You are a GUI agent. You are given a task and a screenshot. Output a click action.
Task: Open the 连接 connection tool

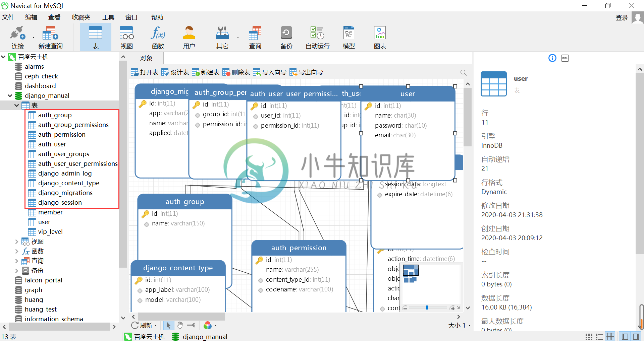point(17,38)
